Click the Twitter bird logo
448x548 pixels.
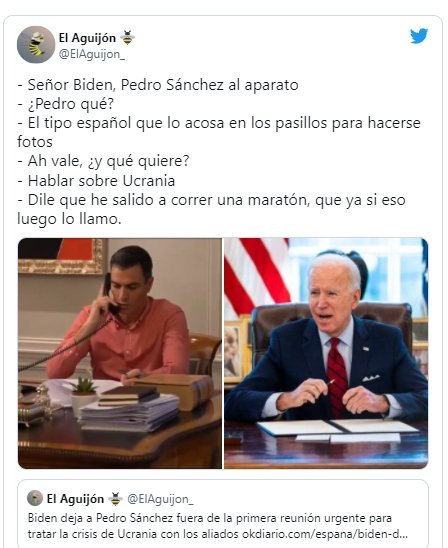[419, 36]
